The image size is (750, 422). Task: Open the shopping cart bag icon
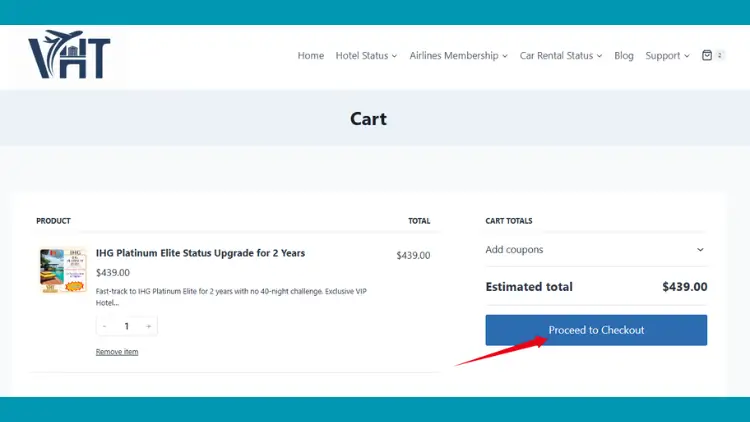tap(707, 56)
